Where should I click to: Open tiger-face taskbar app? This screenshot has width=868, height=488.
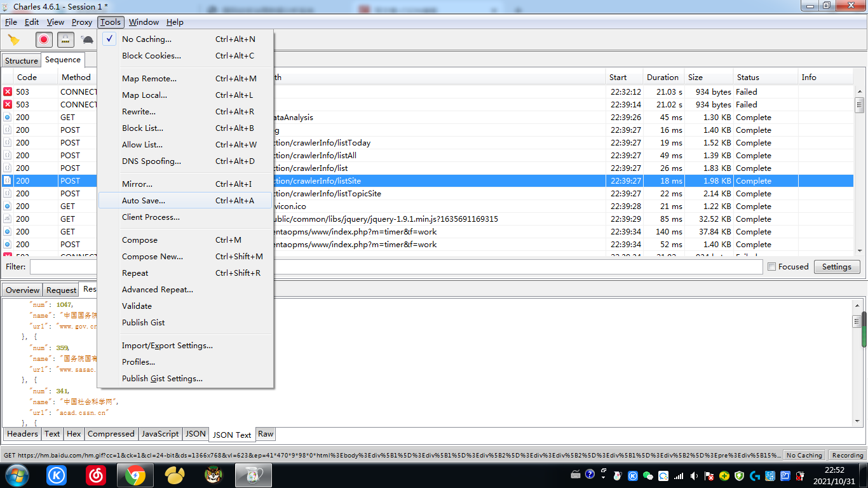click(x=214, y=475)
